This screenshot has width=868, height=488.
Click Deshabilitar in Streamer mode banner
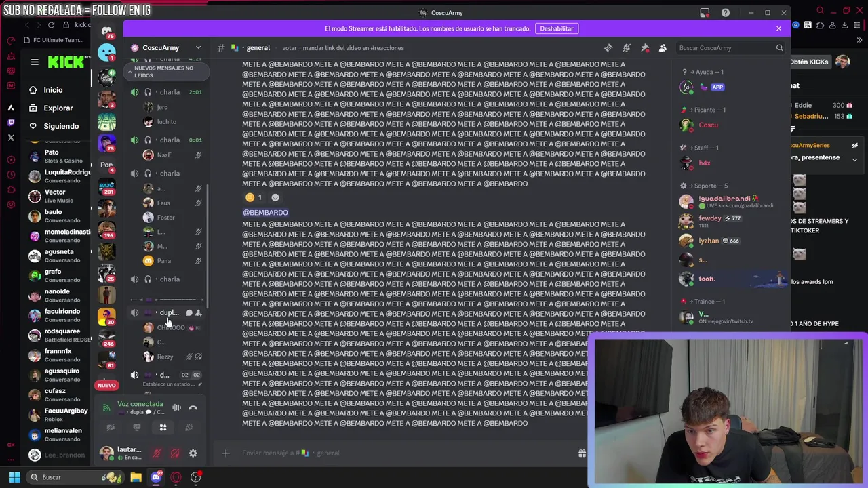[x=557, y=28]
